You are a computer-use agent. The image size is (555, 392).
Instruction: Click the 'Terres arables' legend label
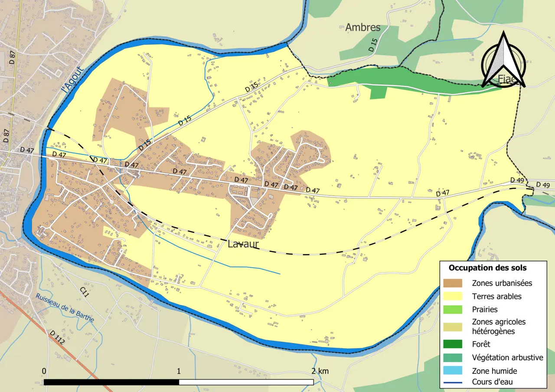pyautogui.click(x=497, y=297)
